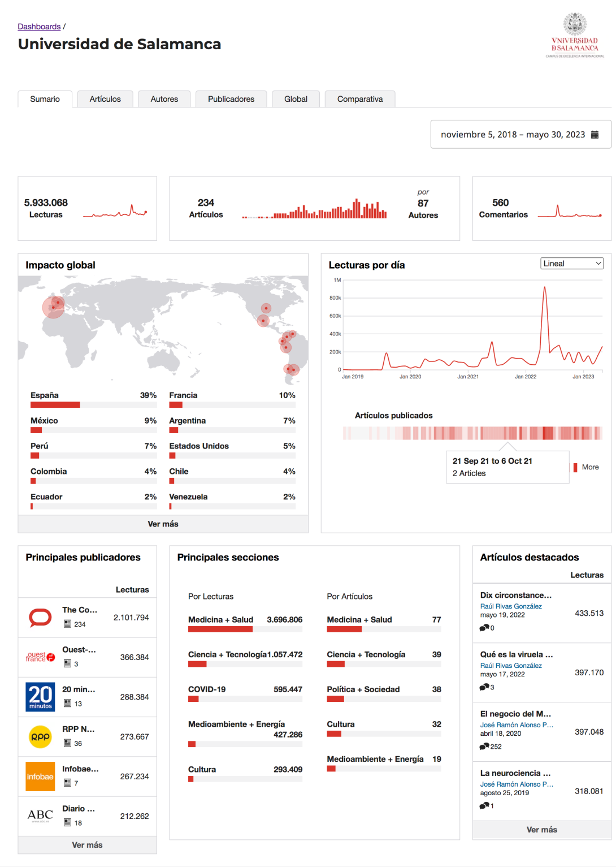Click article count icon for 20 minutos row

click(67, 704)
